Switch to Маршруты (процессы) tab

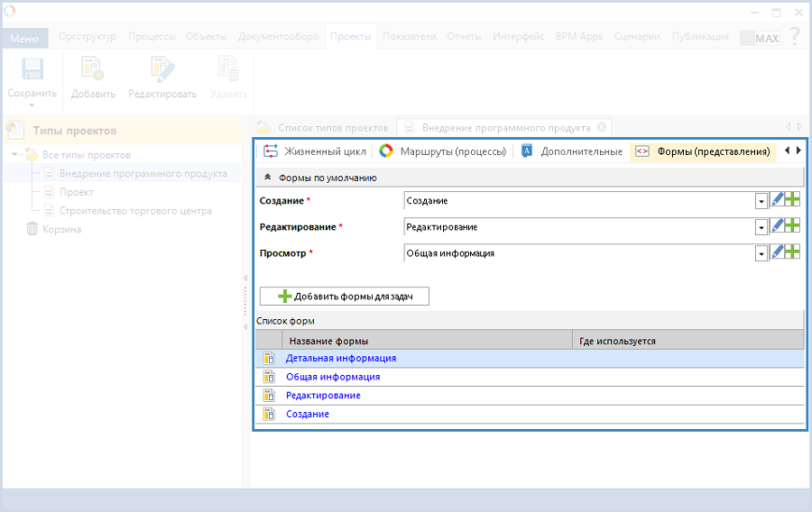click(x=443, y=151)
